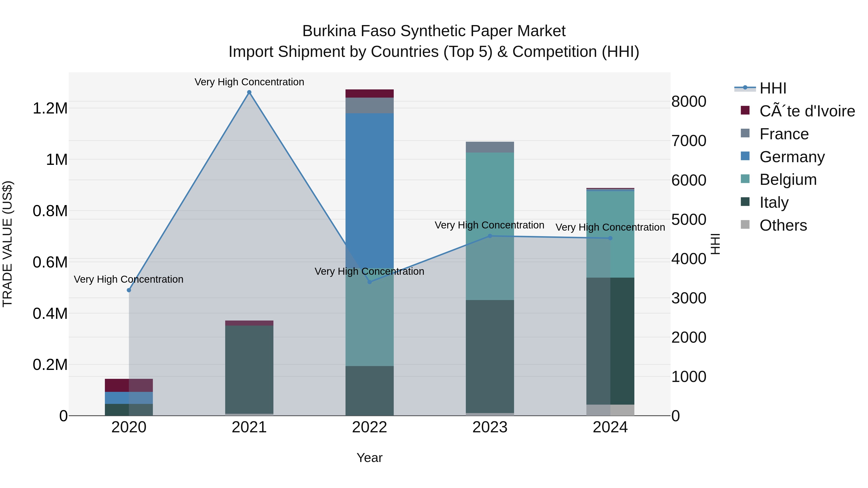
Task: Toggle the France legend entry
Action: click(x=774, y=134)
